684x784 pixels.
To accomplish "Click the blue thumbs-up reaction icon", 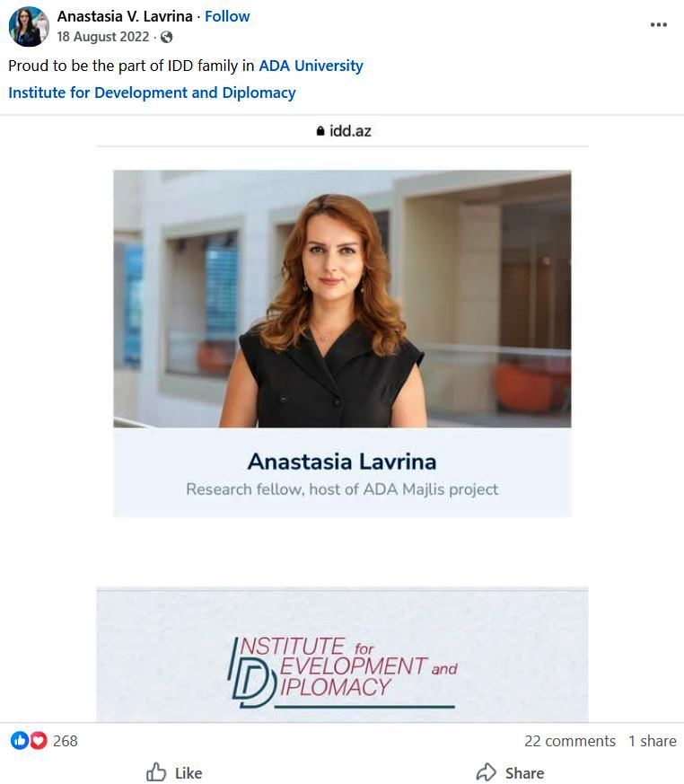I will click(x=20, y=741).
